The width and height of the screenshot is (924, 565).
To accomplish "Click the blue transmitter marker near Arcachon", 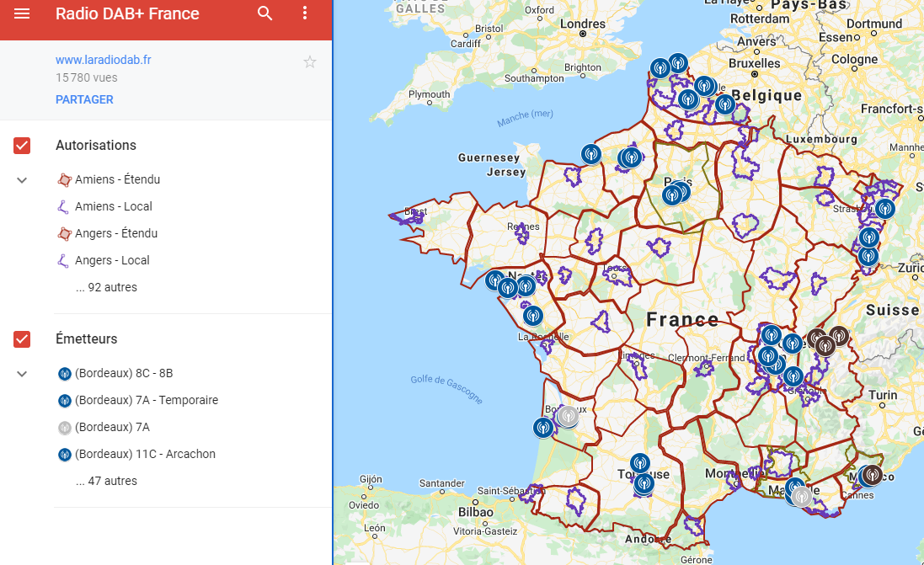I will tap(543, 427).
